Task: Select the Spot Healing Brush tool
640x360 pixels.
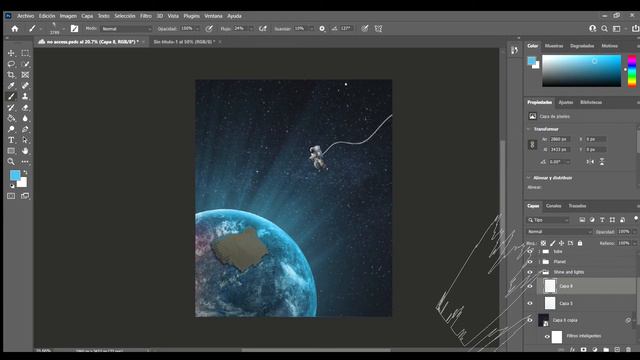Action: pos(25,86)
